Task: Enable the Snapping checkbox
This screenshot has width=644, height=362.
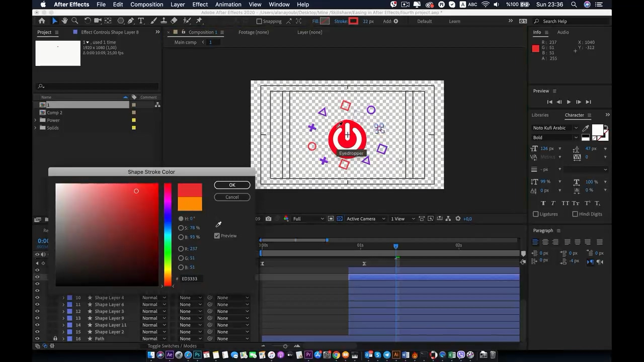Action: (259, 21)
